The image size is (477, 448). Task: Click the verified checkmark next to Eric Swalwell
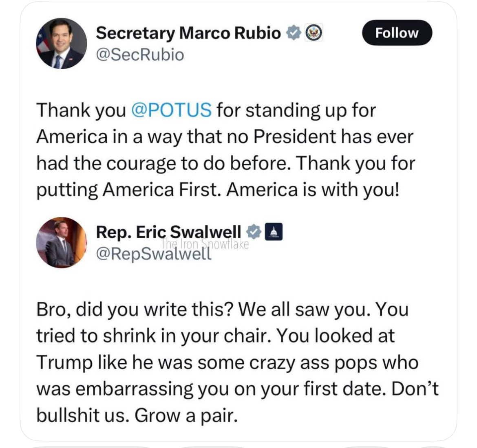point(254,231)
